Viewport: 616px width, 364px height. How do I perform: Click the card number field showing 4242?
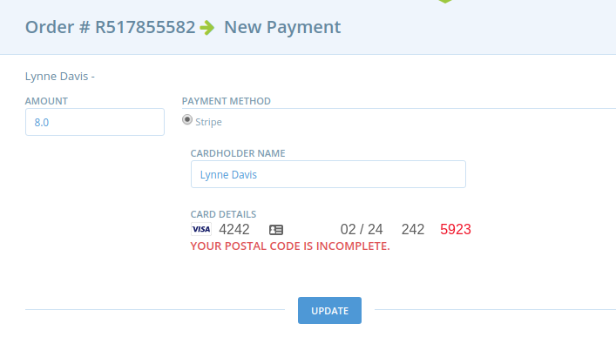point(234,229)
